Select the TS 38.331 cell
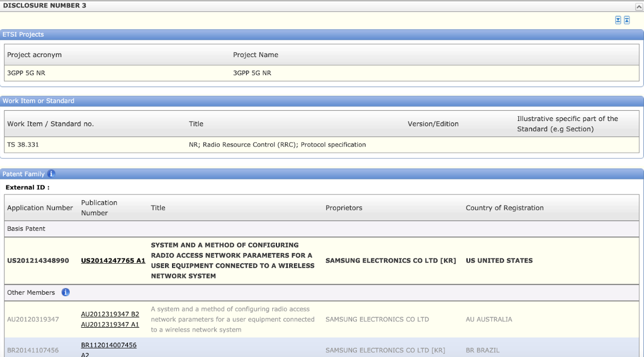The width and height of the screenshot is (644, 357). [23, 145]
